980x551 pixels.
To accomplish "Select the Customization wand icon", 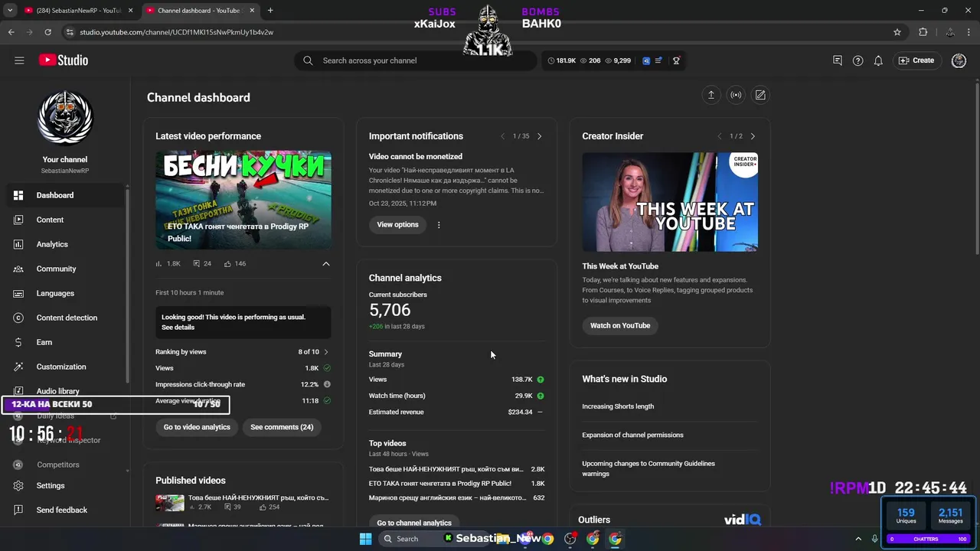I will [18, 367].
